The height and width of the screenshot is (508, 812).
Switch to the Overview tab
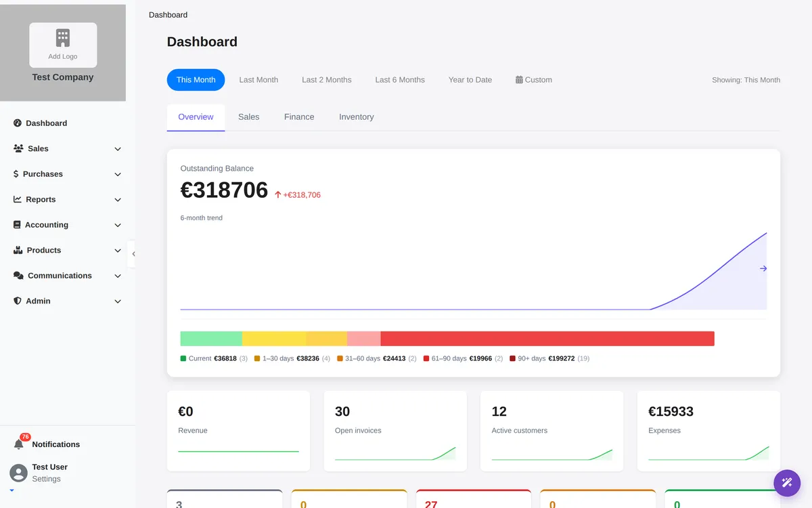tap(196, 117)
